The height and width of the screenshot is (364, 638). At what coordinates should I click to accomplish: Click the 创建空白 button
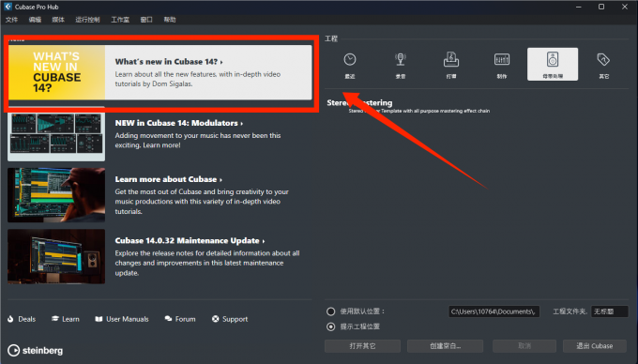(x=445, y=346)
